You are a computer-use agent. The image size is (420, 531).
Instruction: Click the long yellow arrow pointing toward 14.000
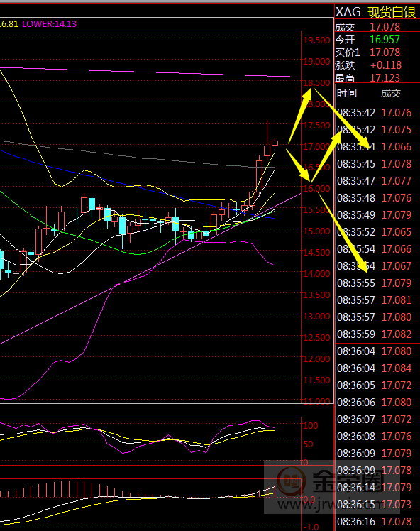tap(343, 233)
